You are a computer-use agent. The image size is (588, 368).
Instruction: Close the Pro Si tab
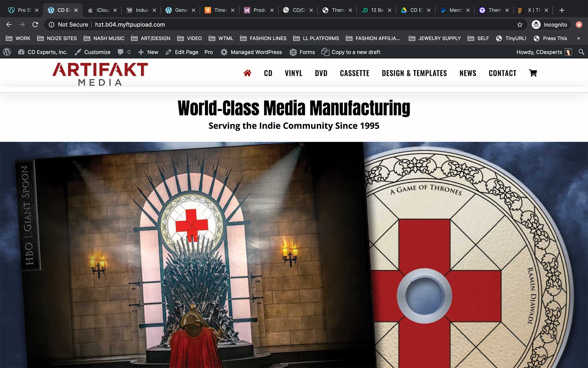click(x=37, y=10)
